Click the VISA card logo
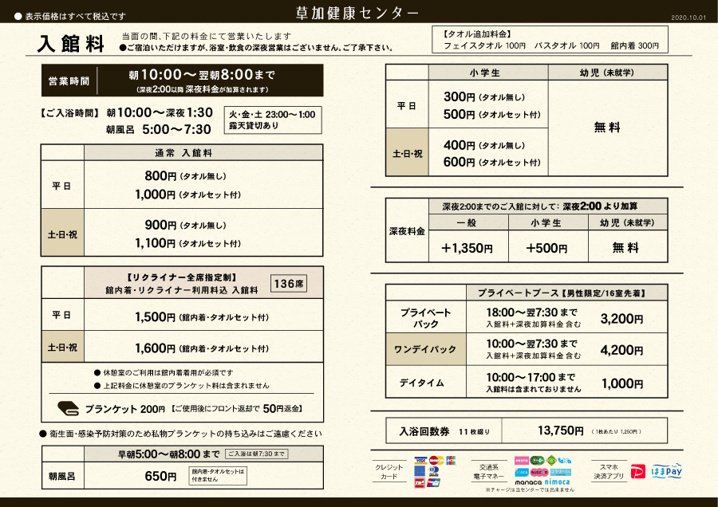Screen dimensions: 718x507 [421, 460]
